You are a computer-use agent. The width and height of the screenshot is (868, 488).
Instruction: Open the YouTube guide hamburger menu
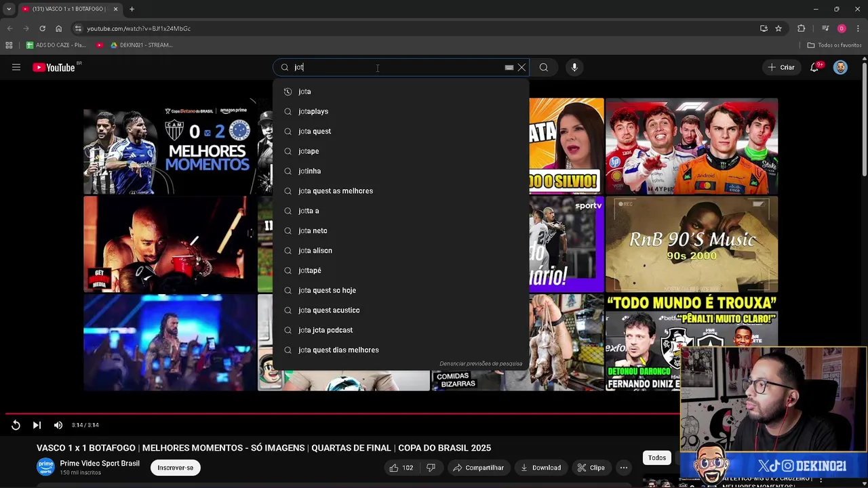pyautogui.click(x=16, y=67)
